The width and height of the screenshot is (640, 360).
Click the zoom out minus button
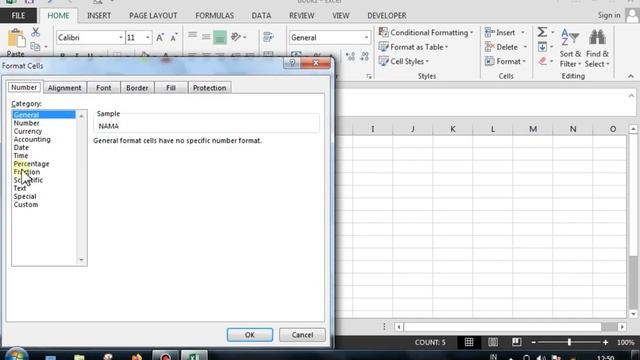tap(533, 342)
